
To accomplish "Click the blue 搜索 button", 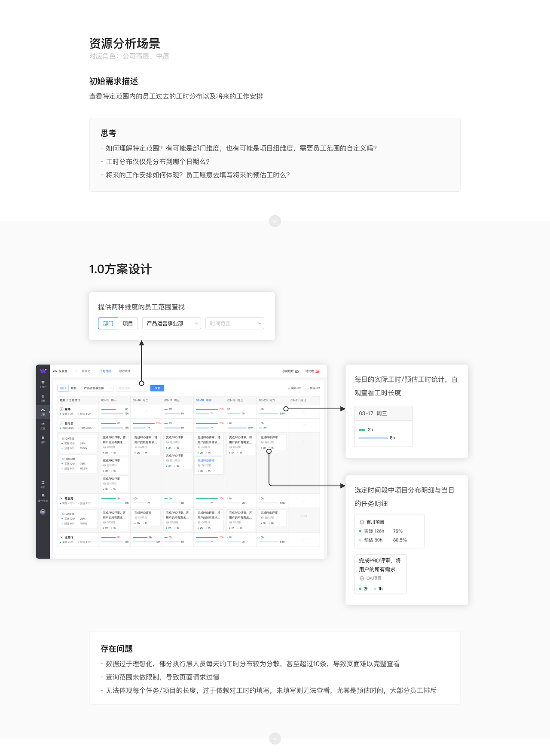I will click(x=157, y=388).
